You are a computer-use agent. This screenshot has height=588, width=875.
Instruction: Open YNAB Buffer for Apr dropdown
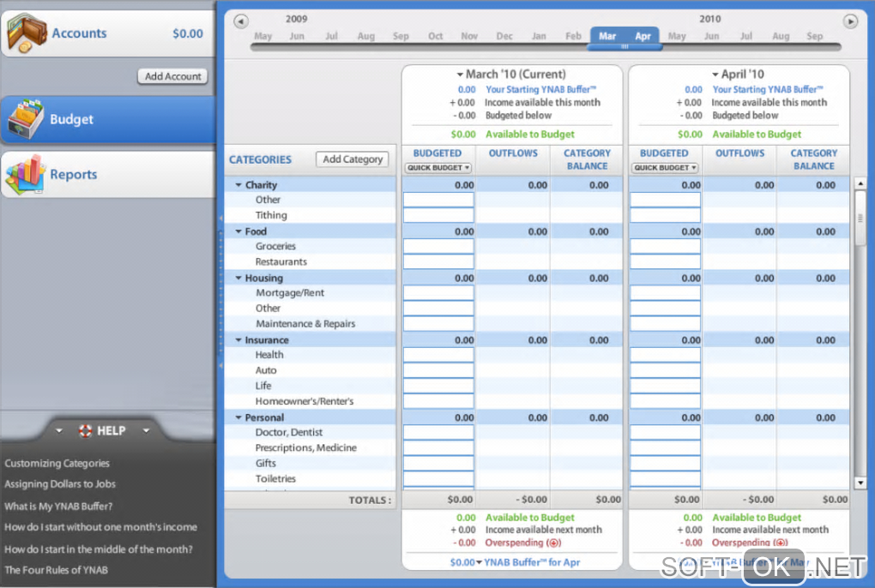[x=479, y=562]
